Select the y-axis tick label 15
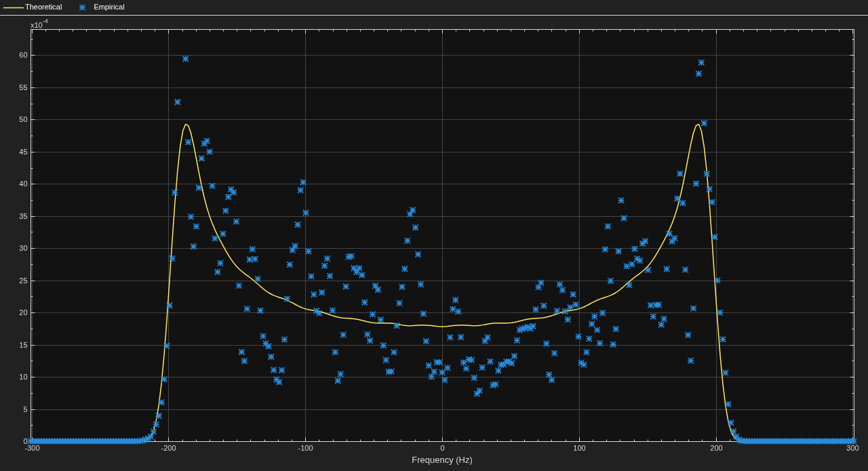 pyautogui.click(x=23, y=345)
